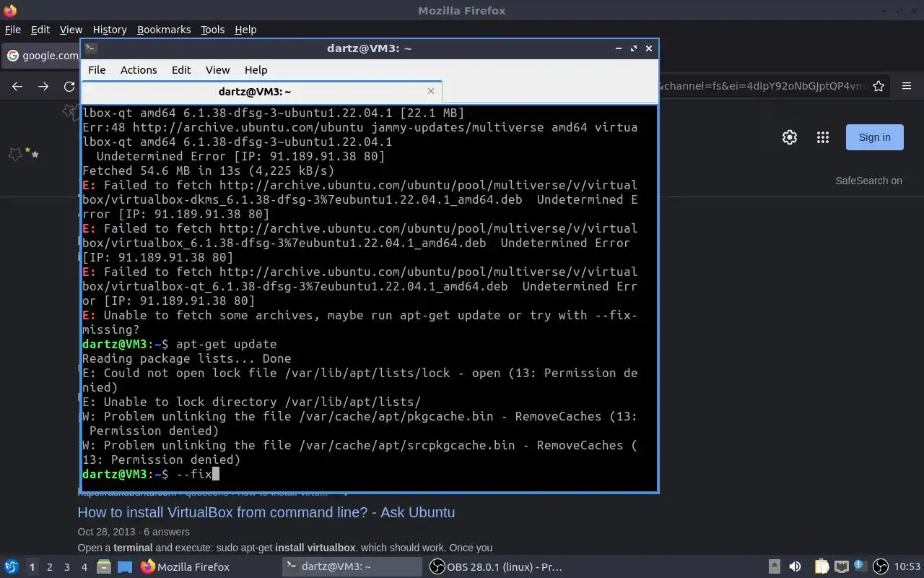Viewport: 924px width, 578px height.
Task: Close the dartz@VM3 terminal tab
Action: pyautogui.click(x=431, y=91)
